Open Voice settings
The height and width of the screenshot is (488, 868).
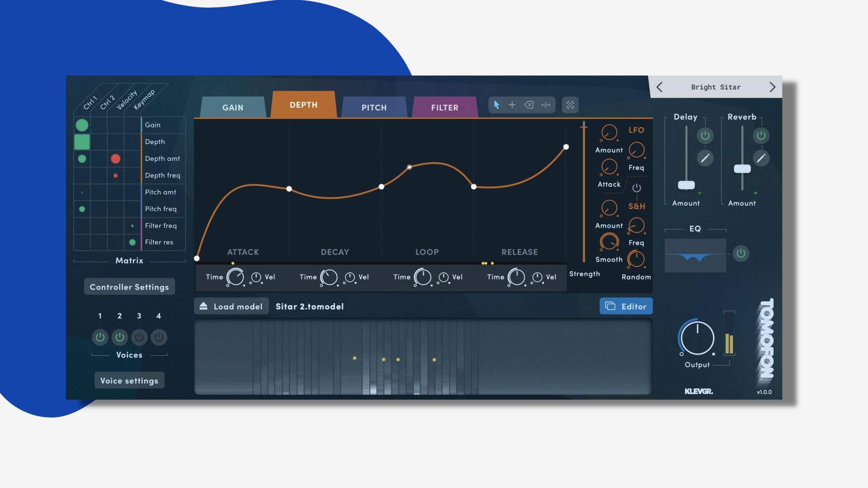click(x=129, y=381)
